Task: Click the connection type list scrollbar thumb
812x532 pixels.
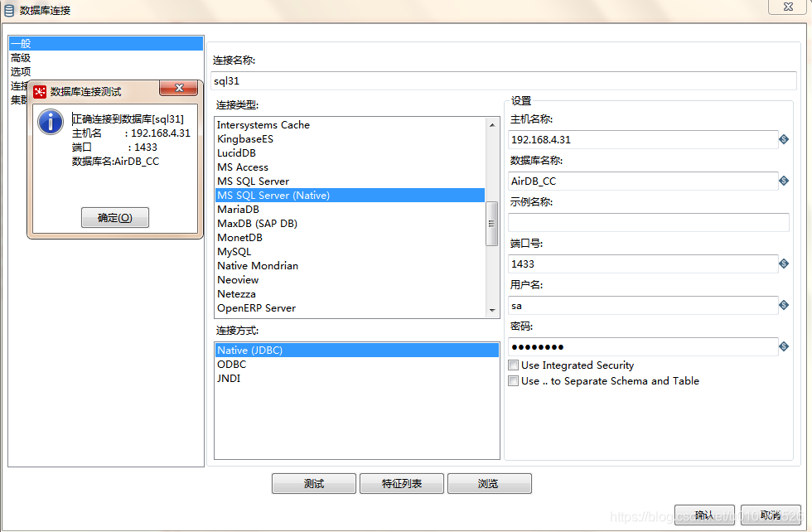Action: [491, 224]
